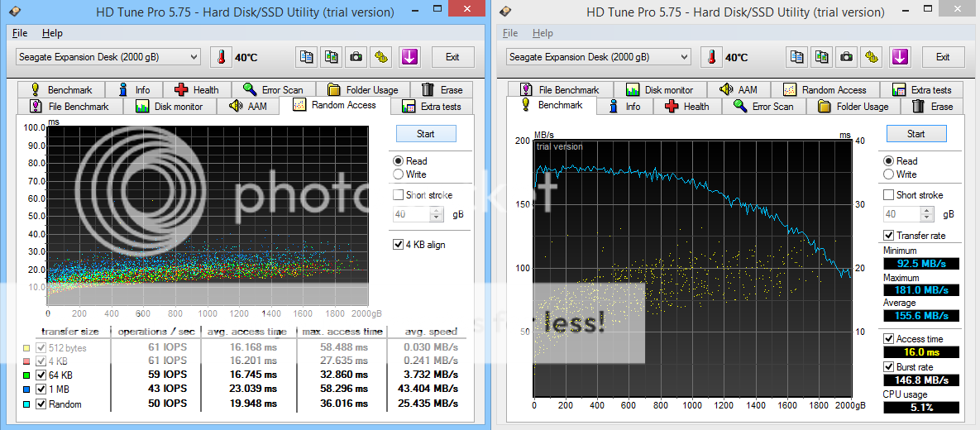Image resolution: width=980 pixels, height=430 pixels.
Task: Click camera icon in right window toolbar
Action: click(x=847, y=57)
